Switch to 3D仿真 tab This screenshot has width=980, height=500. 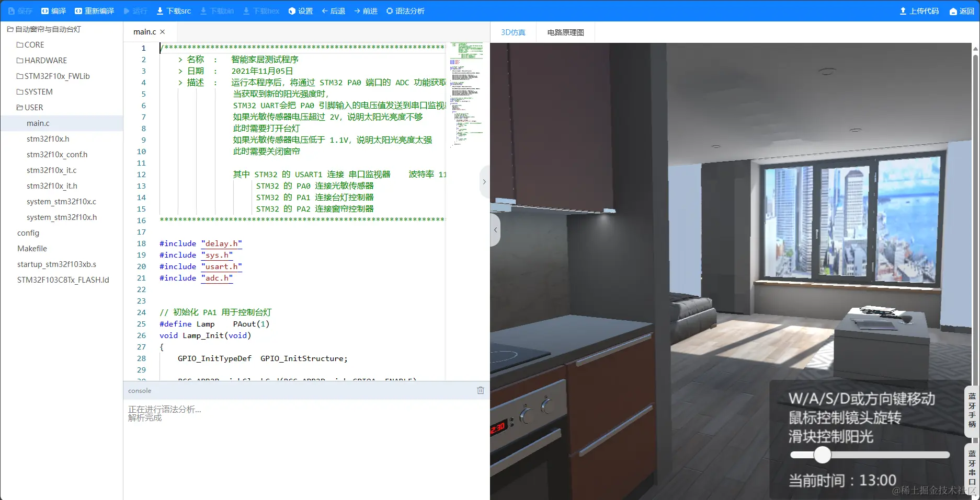513,32
